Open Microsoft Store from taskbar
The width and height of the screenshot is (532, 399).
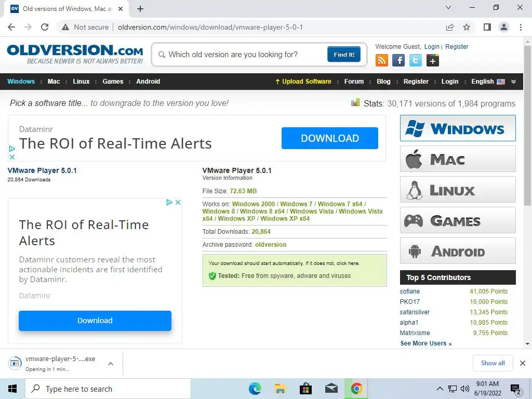click(x=305, y=389)
